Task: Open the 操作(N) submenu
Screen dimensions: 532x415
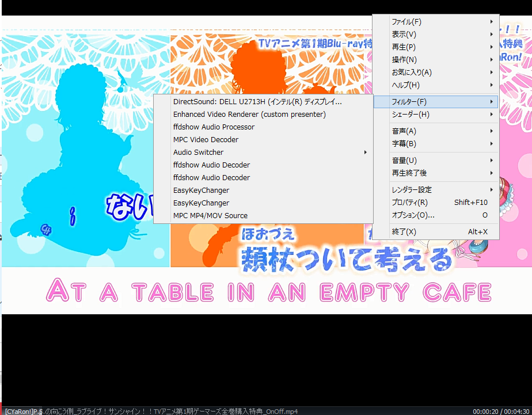Action: coord(436,60)
